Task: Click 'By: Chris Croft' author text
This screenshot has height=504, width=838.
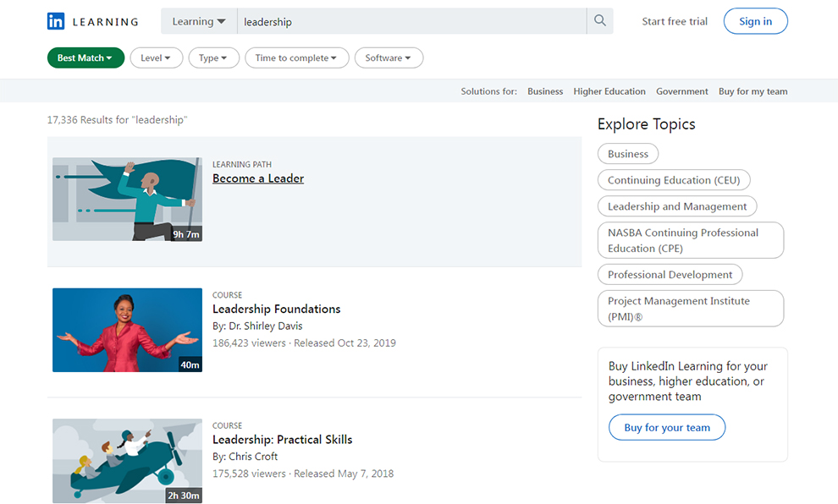Action: click(x=245, y=457)
